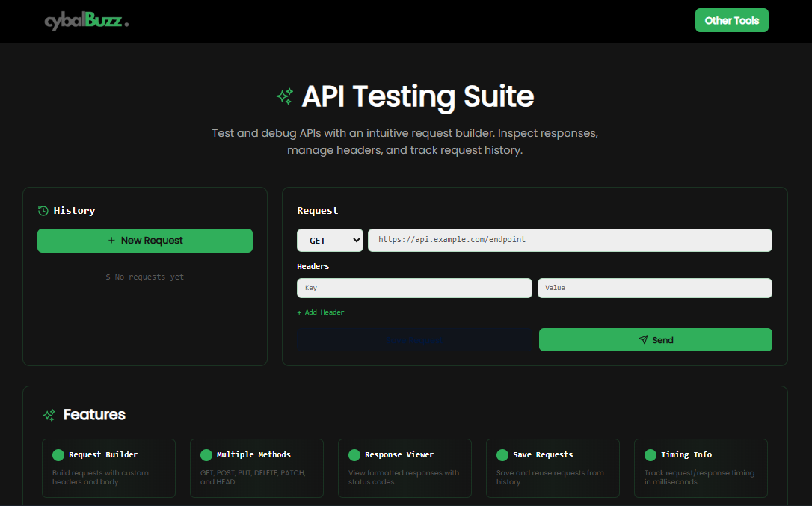Viewport: 812px width, 506px height.
Task: Click the Other Tools button
Action: coord(731,20)
